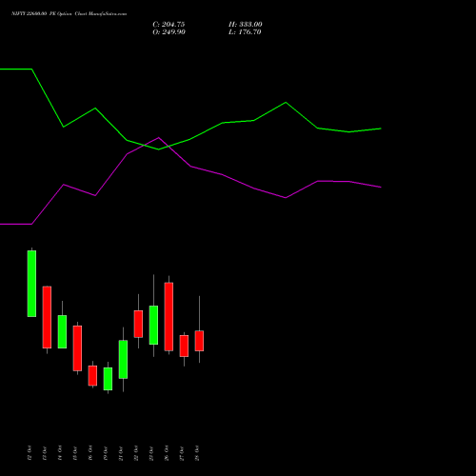Click the 21 Oct date label
476x476 pixels.
(x=121, y=453)
